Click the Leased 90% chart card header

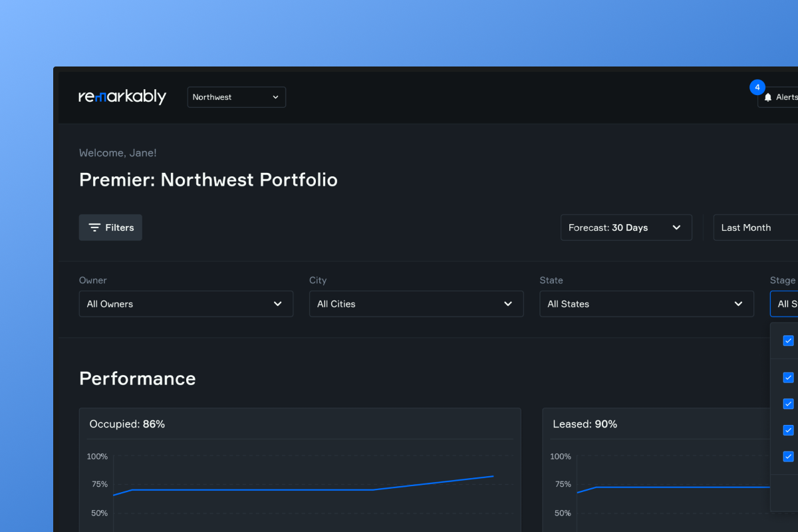pos(670,424)
